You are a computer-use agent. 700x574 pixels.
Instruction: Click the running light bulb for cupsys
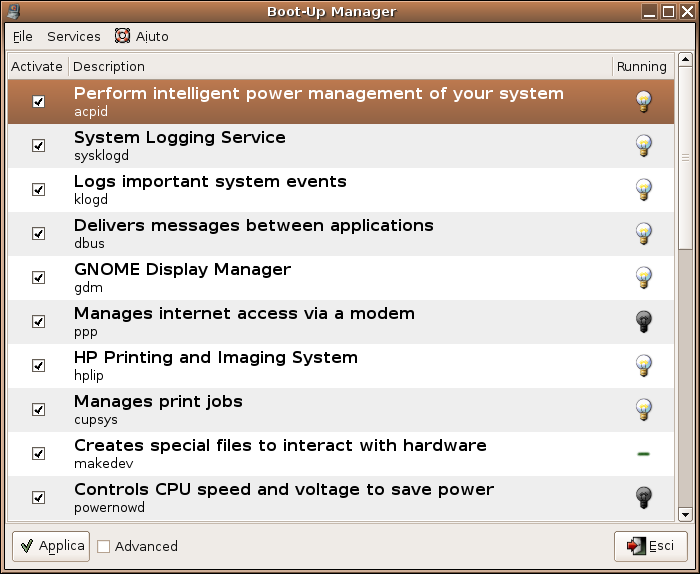click(x=643, y=409)
